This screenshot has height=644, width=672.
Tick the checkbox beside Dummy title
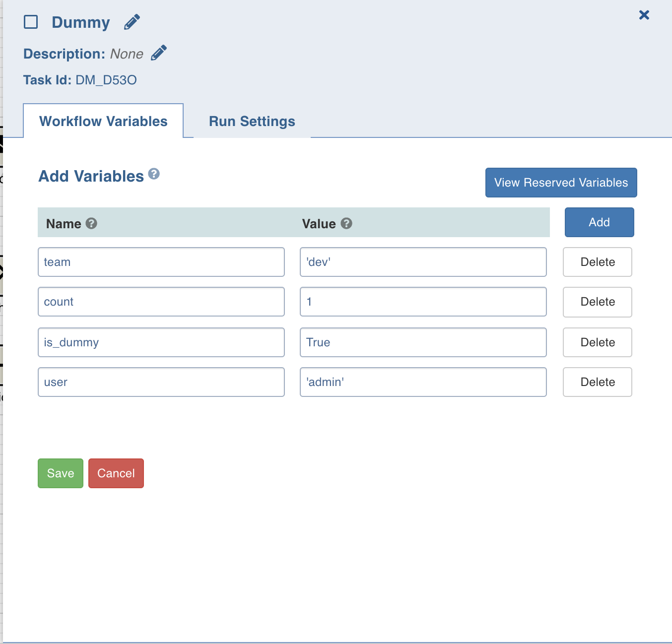coord(31,22)
